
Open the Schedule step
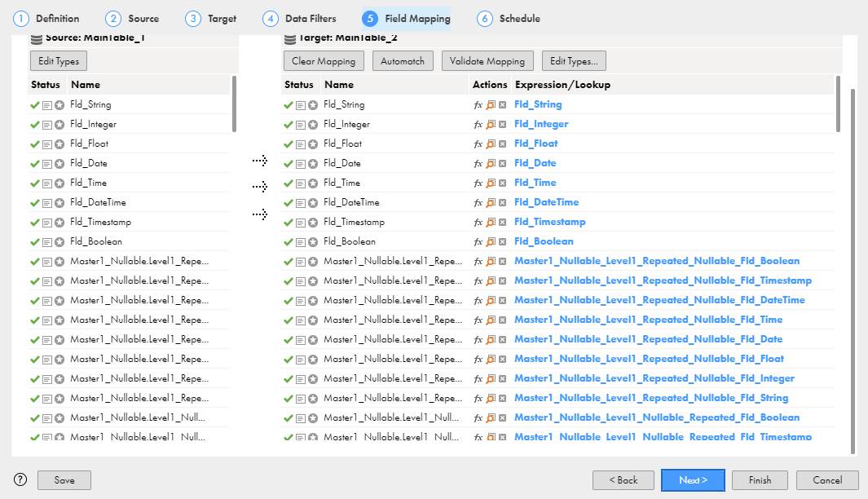pyautogui.click(x=509, y=19)
